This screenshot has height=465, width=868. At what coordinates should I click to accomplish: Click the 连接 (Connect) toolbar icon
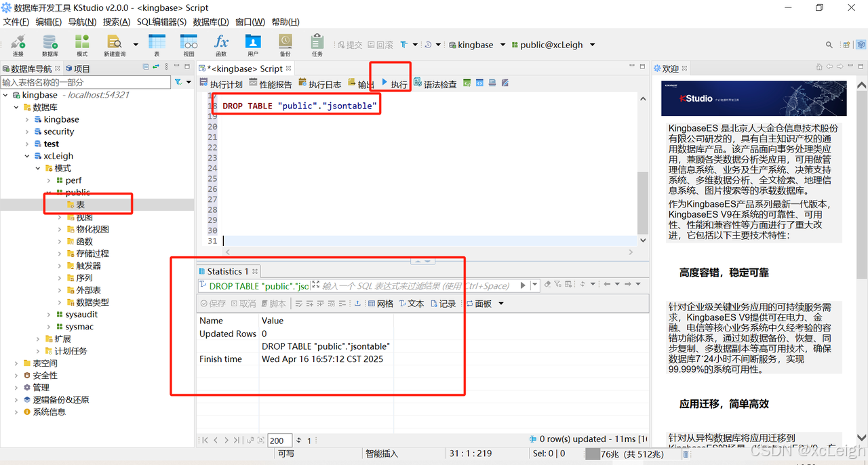[x=18, y=45]
